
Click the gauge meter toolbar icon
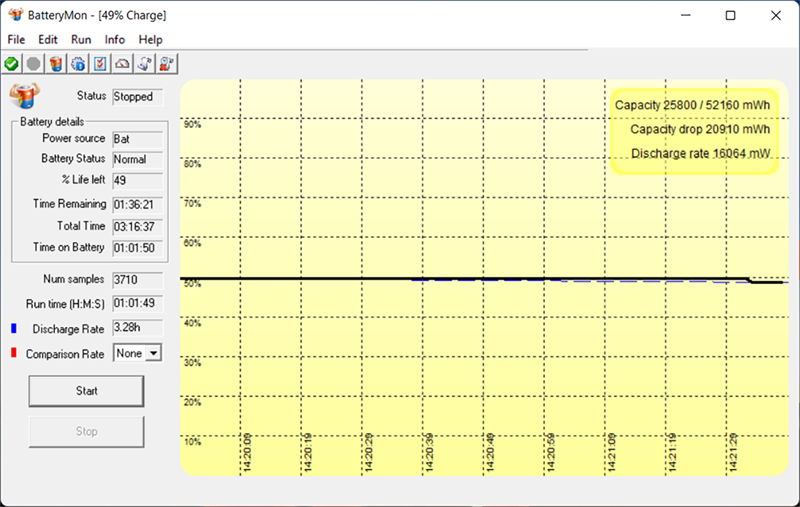(122, 63)
